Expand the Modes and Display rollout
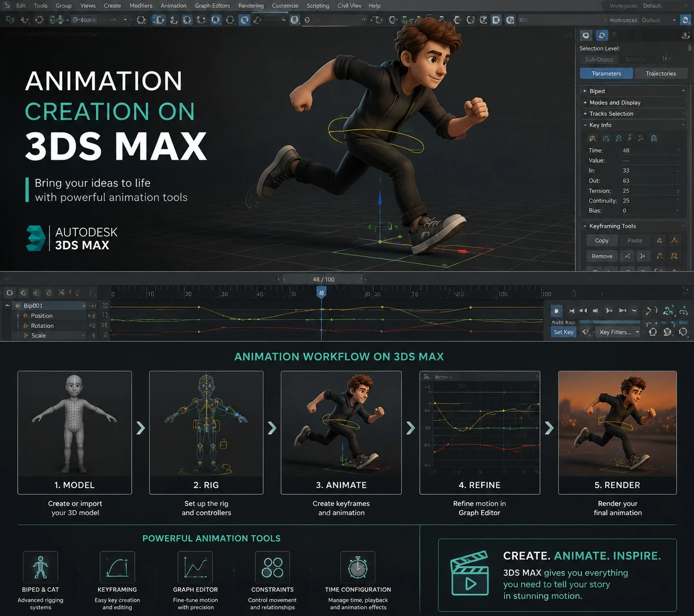Screen dimensions: 694x616 click(x=634, y=102)
